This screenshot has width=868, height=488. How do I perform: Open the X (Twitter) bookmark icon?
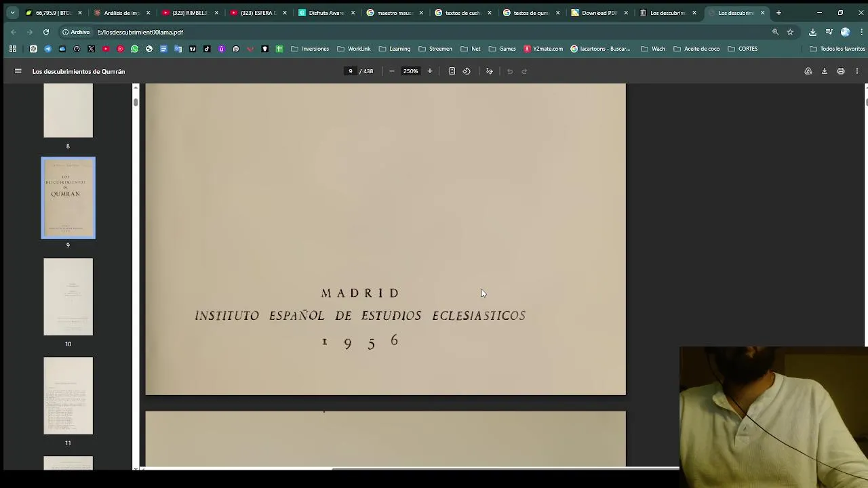(x=91, y=49)
